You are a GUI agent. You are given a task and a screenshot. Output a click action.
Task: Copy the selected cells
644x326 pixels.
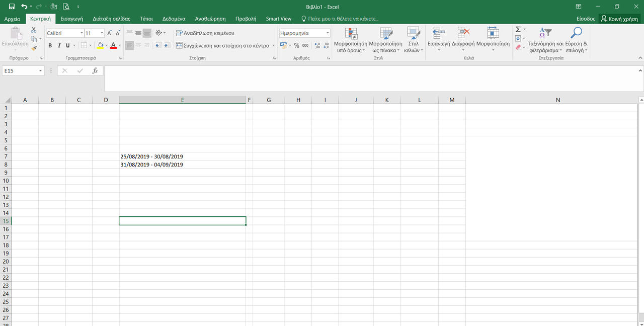pyautogui.click(x=33, y=39)
